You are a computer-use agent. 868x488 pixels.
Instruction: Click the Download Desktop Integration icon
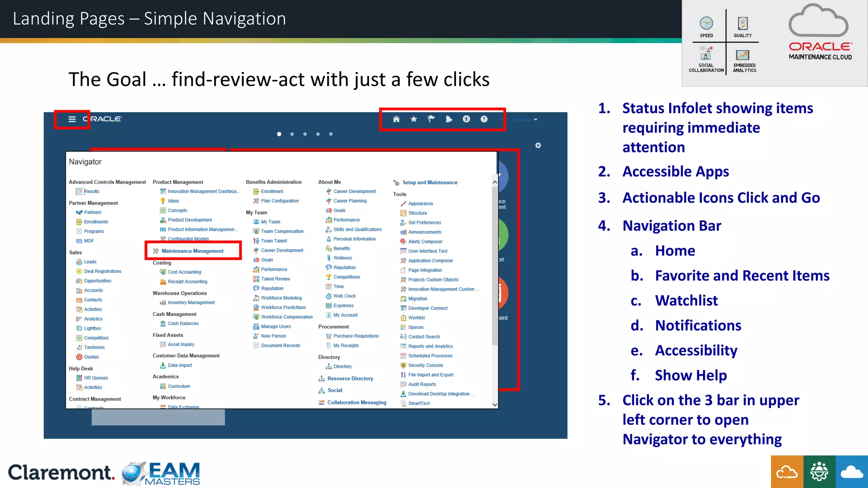click(x=403, y=394)
